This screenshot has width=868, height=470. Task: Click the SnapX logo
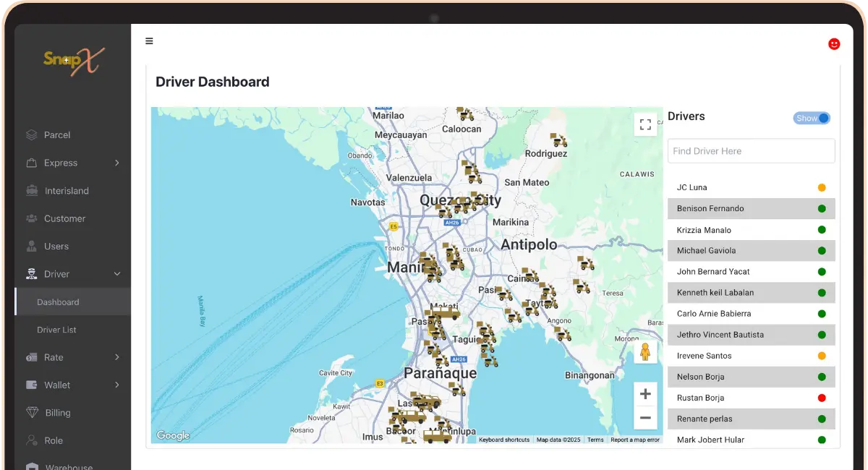click(73, 61)
